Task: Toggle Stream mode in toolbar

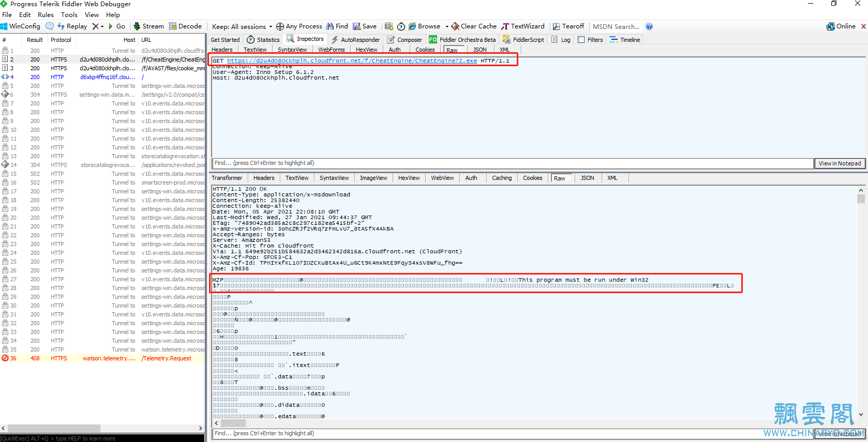Action: click(x=148, y=26)
